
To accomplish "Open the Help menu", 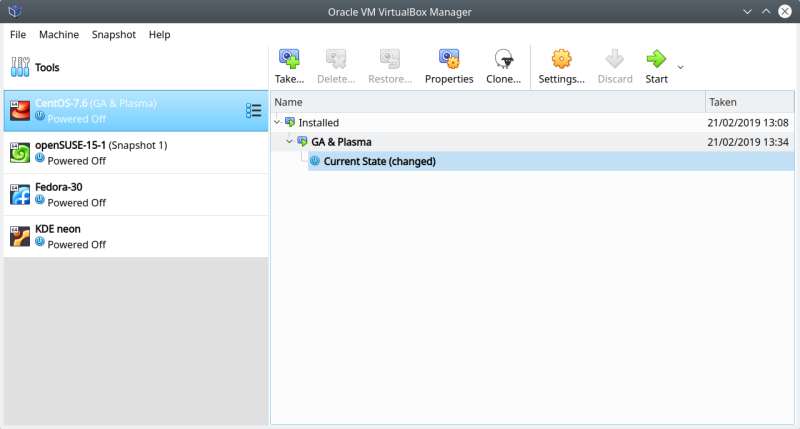I will click(160, 35).
